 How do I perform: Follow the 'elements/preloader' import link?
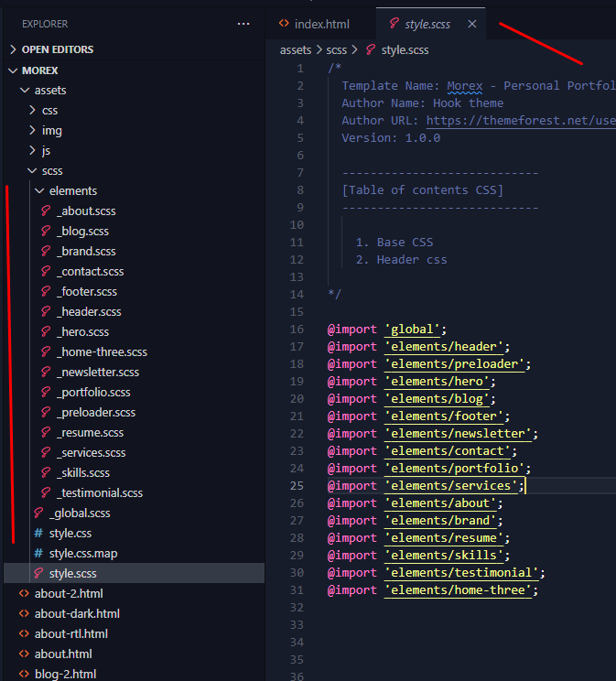click(454, 364)
